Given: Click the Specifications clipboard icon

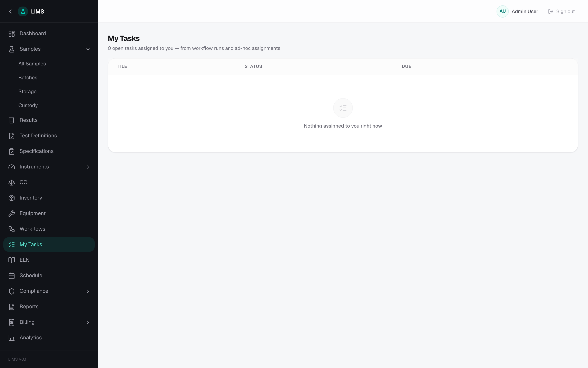Looking at the screenshot, I should [12, 151].
